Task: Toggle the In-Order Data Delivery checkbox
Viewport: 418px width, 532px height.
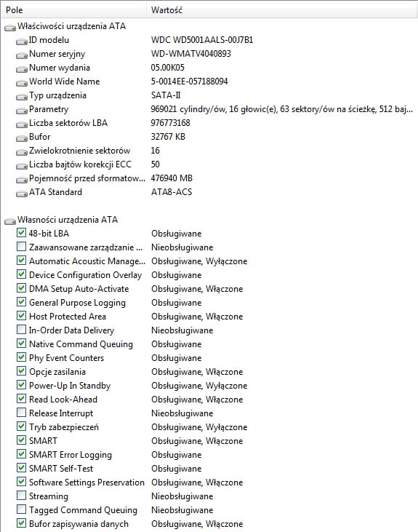Action: [21, 329]
